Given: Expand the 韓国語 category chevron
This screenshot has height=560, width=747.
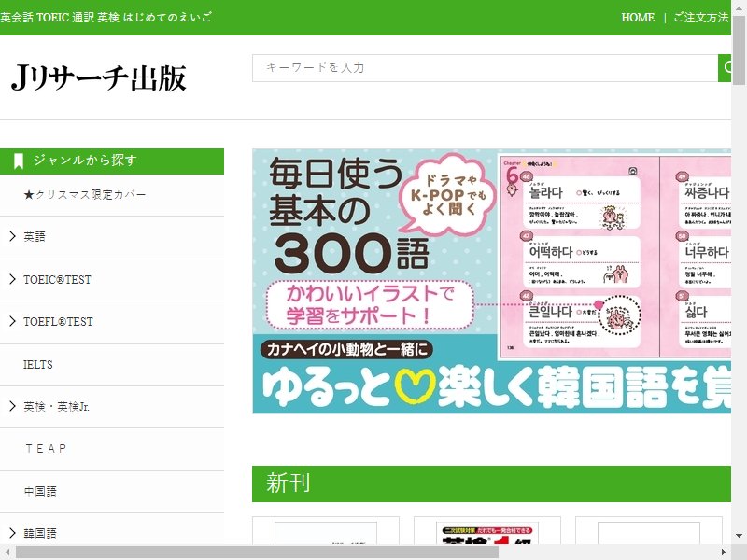Looking at the screenshot, I should [x=12, y=532].
